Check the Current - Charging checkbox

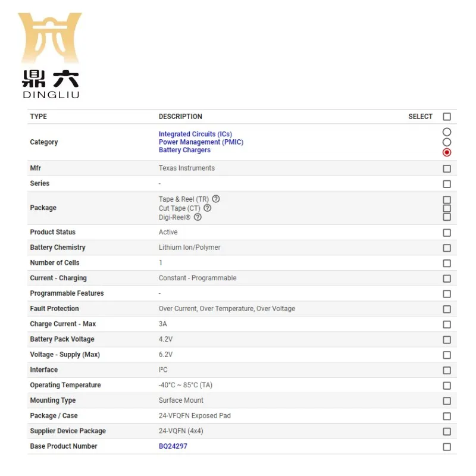coord(447,278)
